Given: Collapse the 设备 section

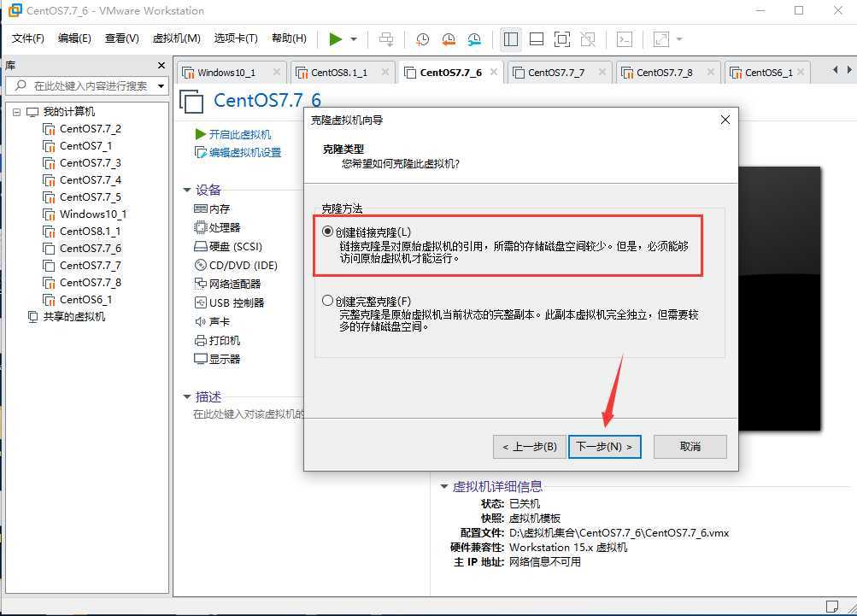Looking at the screenshot, I should tap(187, 191).
